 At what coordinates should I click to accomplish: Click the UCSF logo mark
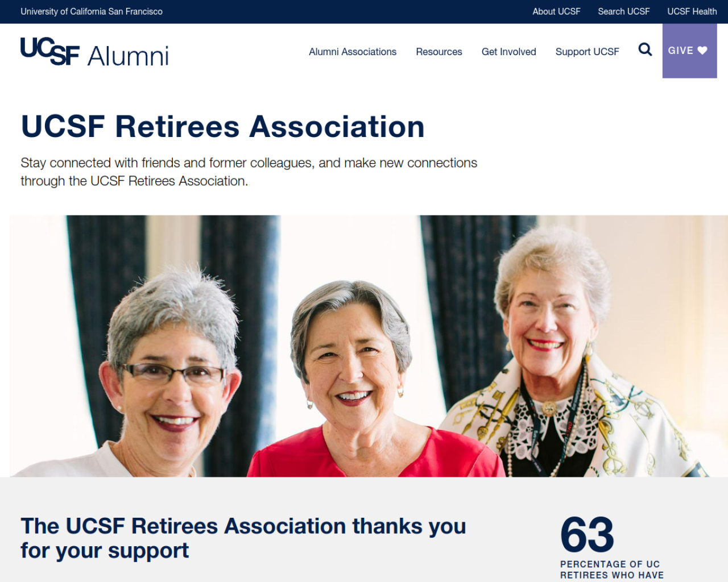pyautogui.click(x=50, y=52)
